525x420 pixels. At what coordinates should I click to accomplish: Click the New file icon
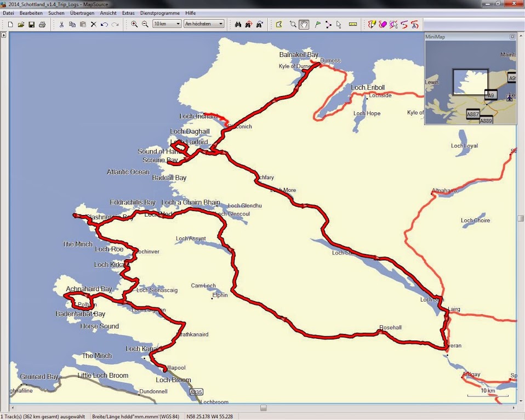10,24
